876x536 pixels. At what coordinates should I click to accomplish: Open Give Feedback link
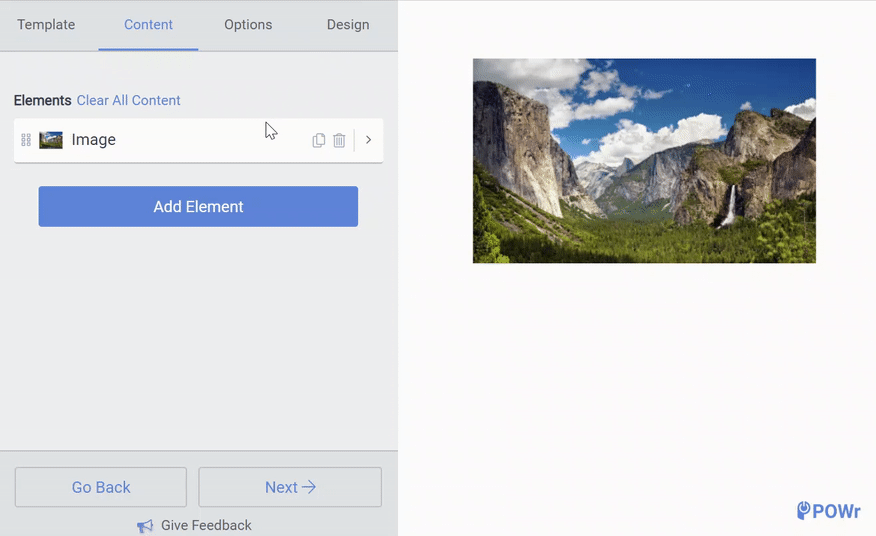tap(206, 525)
